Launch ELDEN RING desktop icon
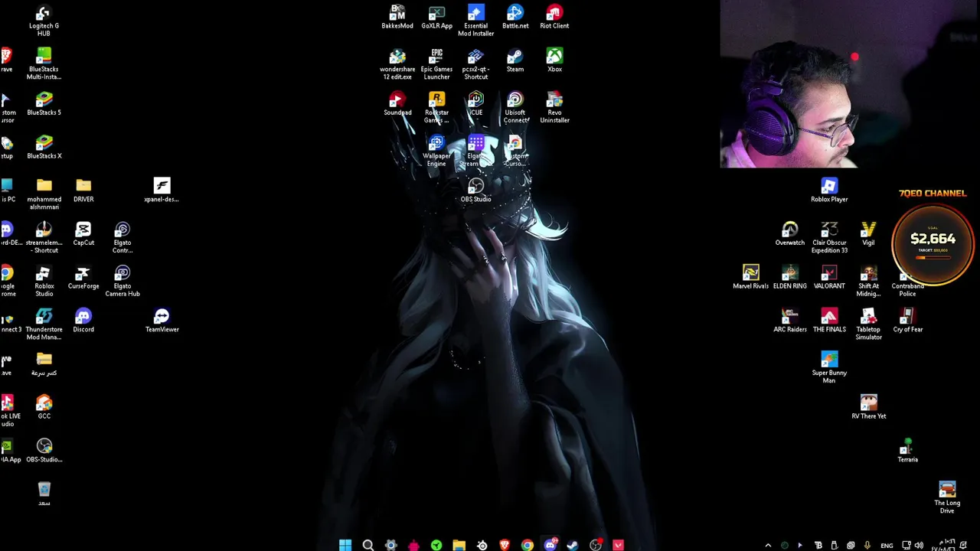980x551 pixels. pyautogui.click(x=789, y=278)
